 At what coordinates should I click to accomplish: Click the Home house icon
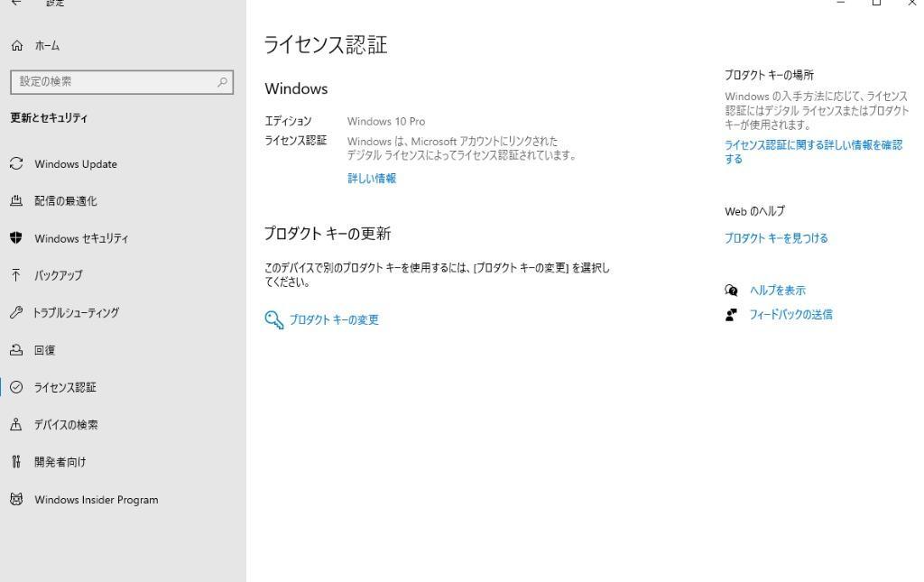[17, 45]
